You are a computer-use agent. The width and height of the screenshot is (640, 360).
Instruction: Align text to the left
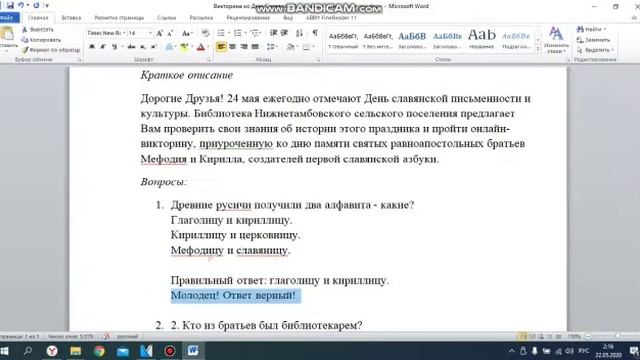tap(221, 47)
